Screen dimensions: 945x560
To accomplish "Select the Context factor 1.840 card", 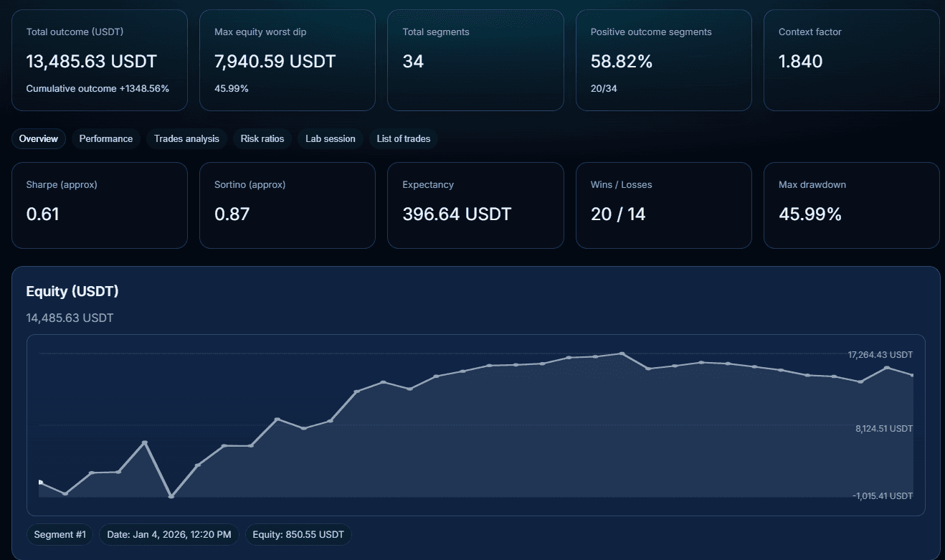I will coord(851,60).
